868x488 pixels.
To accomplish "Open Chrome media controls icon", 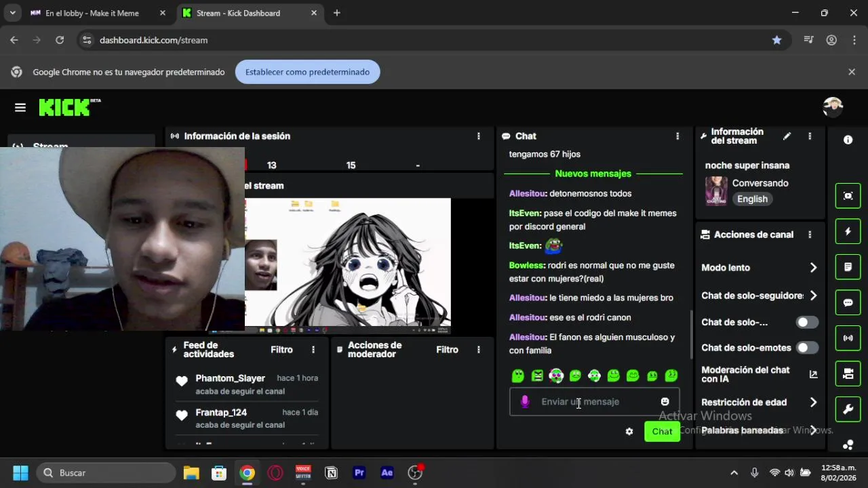I will pyautogui.click(x=808, y=40).
